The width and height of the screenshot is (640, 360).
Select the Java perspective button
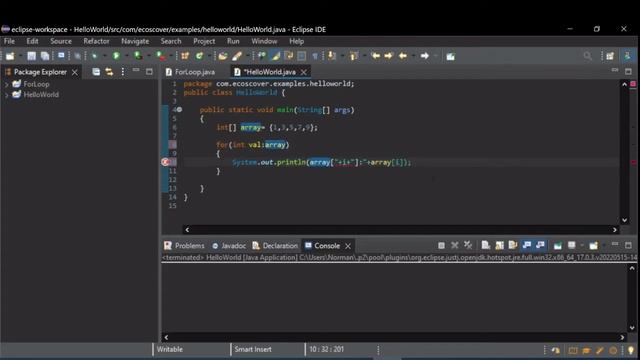(x=627, y=56)
